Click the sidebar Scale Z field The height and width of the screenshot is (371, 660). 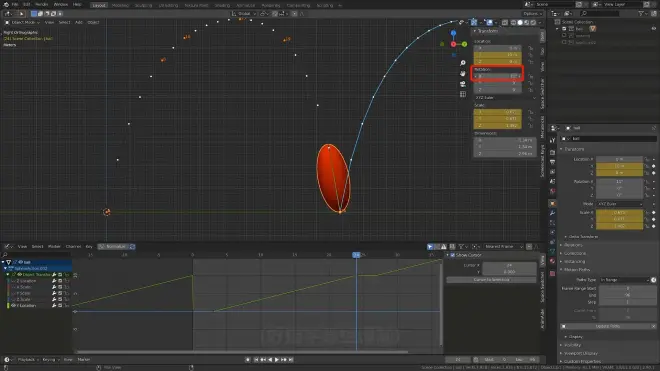[498, 125]
